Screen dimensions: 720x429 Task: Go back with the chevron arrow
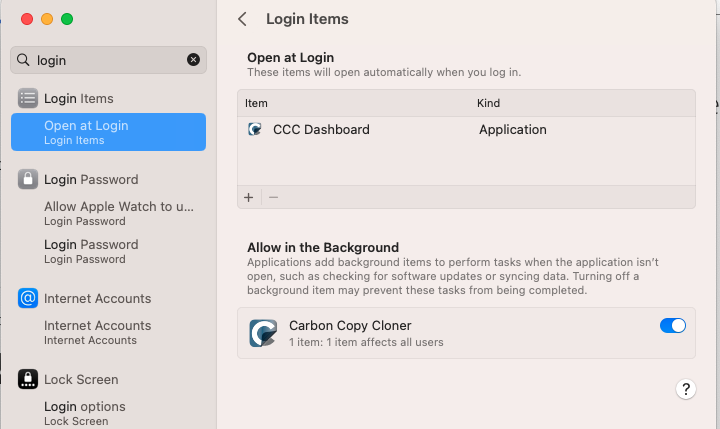243,19
